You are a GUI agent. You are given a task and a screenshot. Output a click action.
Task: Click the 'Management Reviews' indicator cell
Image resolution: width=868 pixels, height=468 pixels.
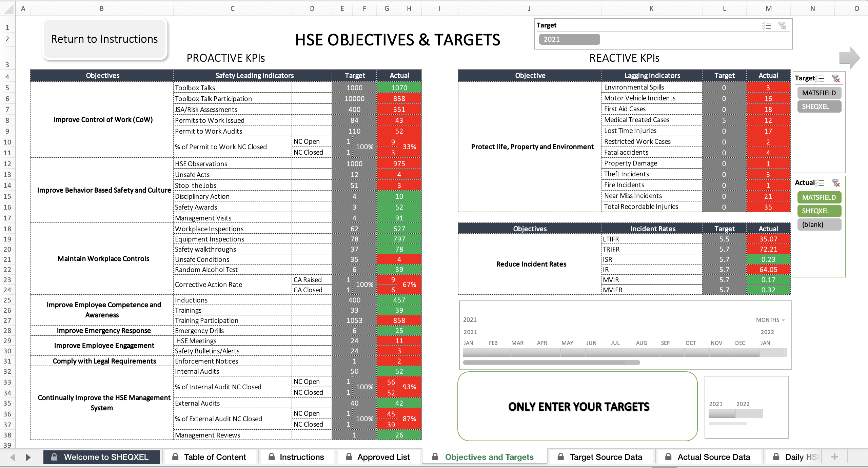(232, 435)
